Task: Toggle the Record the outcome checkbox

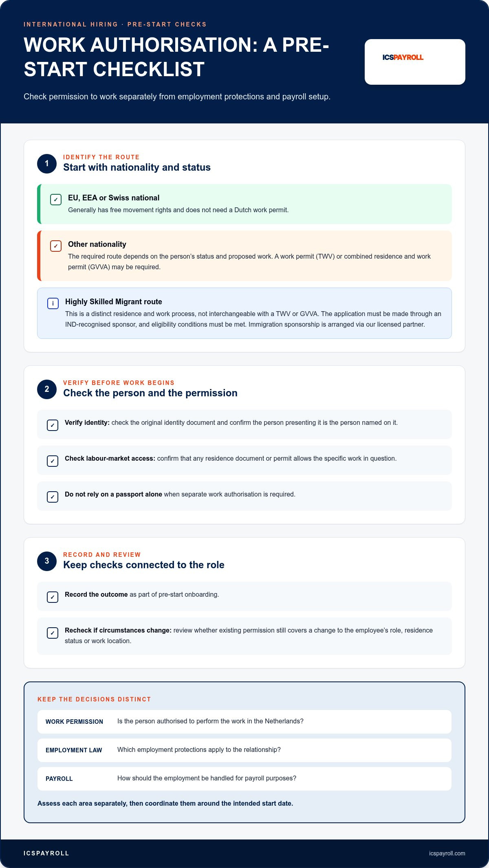Action: tap(53, 597)
